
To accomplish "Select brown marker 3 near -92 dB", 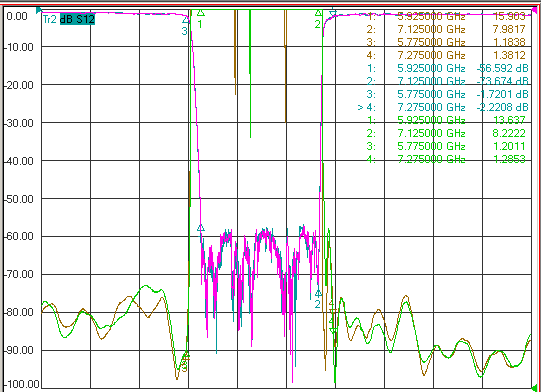I will tap(186, 359).
